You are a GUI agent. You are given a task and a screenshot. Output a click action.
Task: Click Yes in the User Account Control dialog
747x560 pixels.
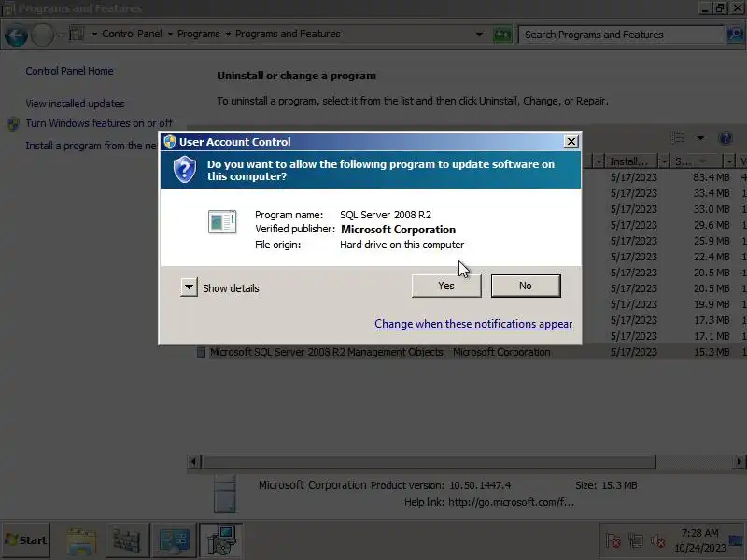point(446,286)
